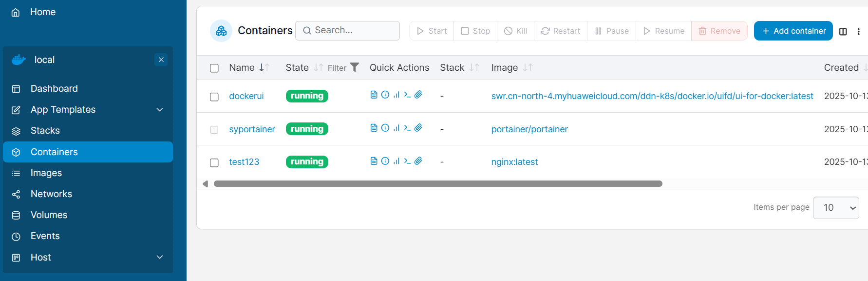Open the nginx:latest image link

tap(514, 162)
